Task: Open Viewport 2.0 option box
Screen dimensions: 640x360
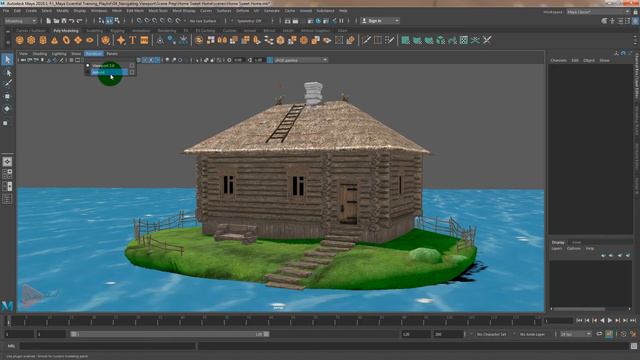Action: point(132,65)
